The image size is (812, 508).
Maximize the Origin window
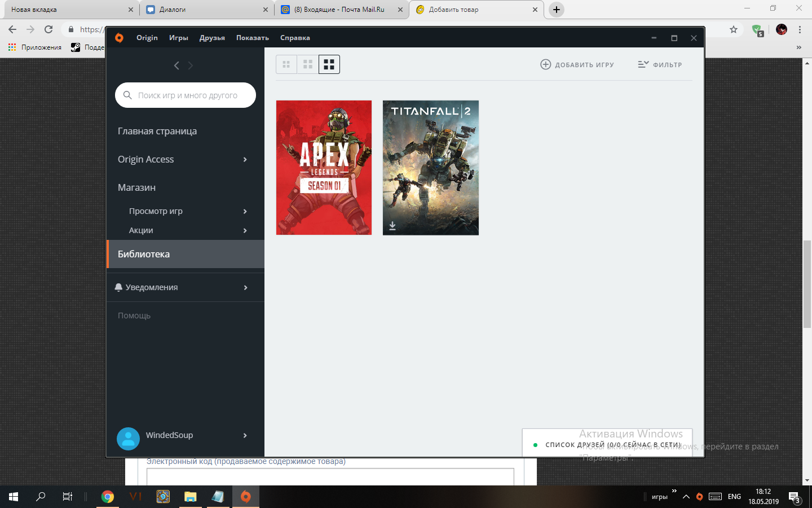click(x=674, y=38)
